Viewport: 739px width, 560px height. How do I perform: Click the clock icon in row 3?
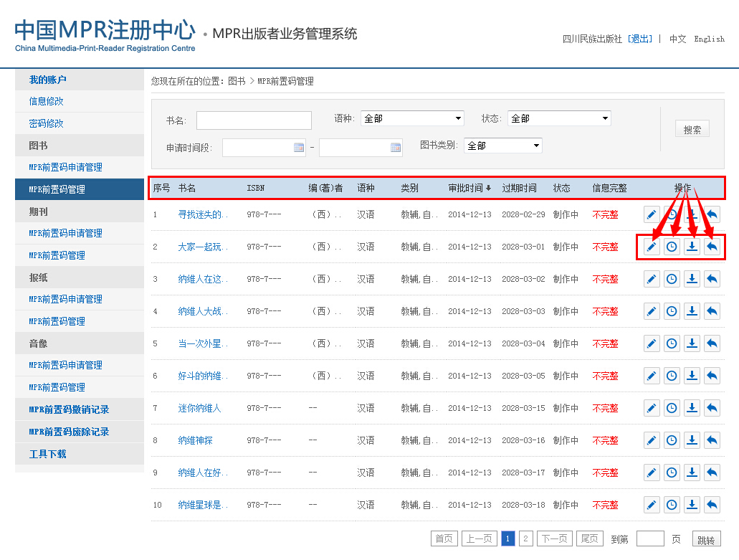point(672,279)
